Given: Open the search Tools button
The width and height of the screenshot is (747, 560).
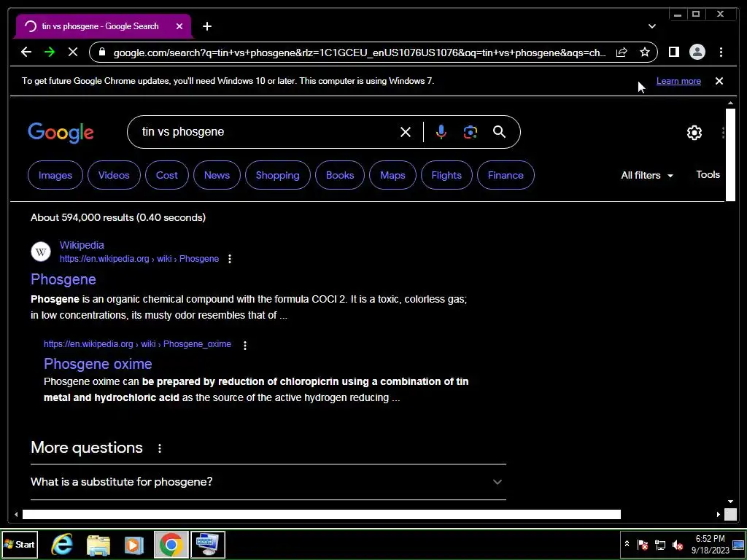Looking at the screenshot, I should tap(708, 175).
